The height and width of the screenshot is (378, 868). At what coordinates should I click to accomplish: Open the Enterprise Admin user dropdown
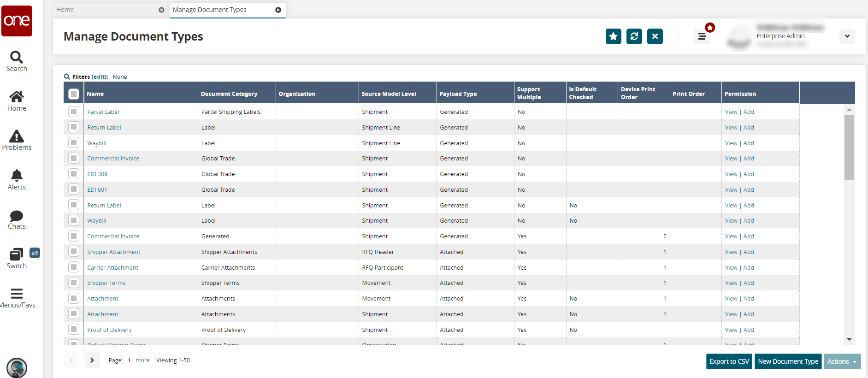[847, 36]
